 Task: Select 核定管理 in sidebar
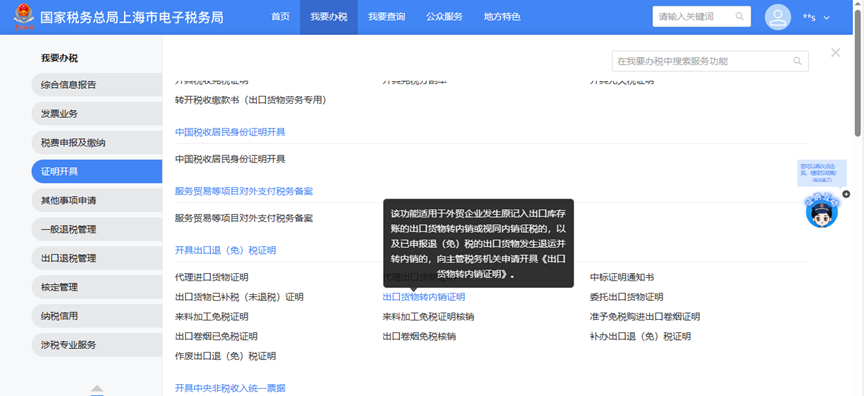97,287
